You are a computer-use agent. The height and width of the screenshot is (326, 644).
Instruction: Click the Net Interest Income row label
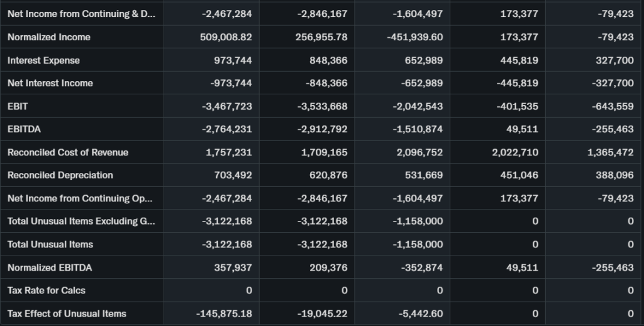50,83
